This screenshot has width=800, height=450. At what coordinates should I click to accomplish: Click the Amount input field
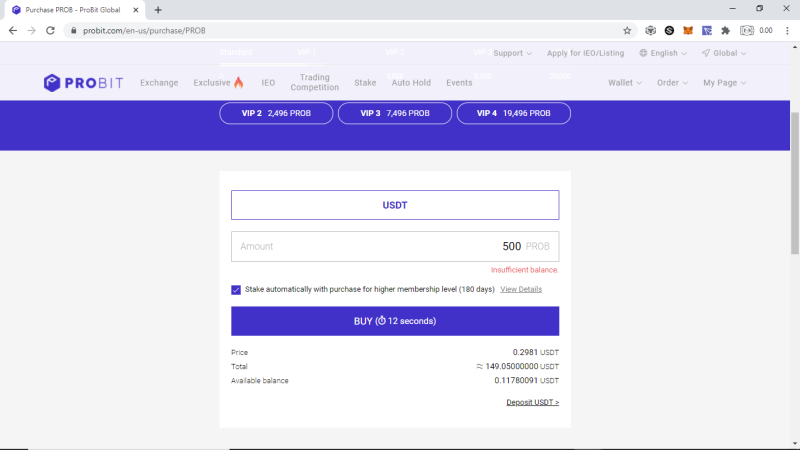coord(395,246)
